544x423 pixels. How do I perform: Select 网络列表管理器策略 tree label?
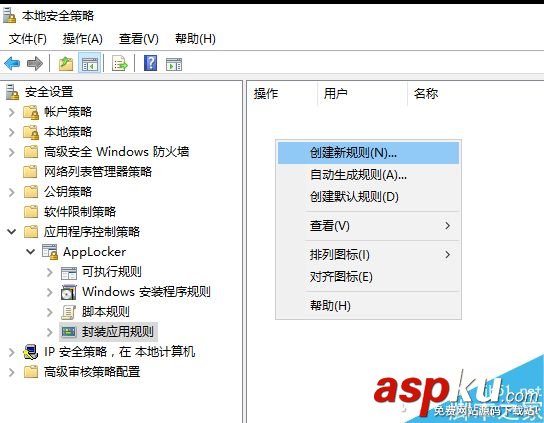[x=98, y=172]
